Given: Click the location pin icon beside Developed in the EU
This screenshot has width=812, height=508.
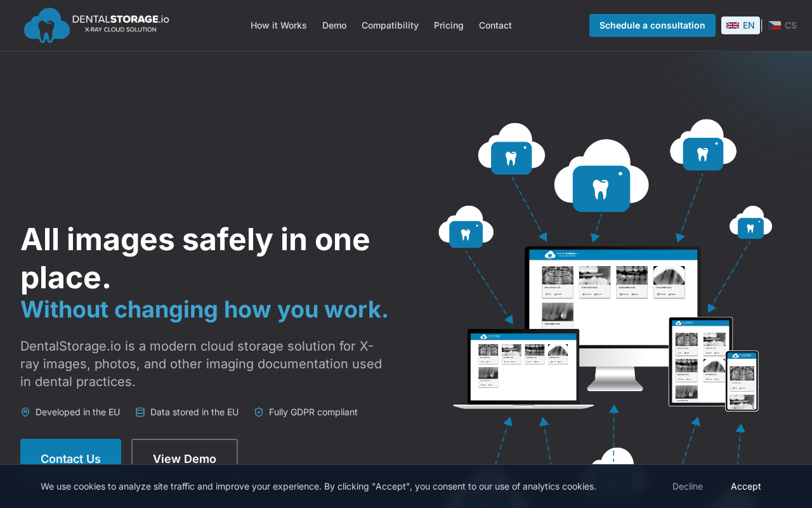Looking at the screenshot, I should click(x=25, y=412).
